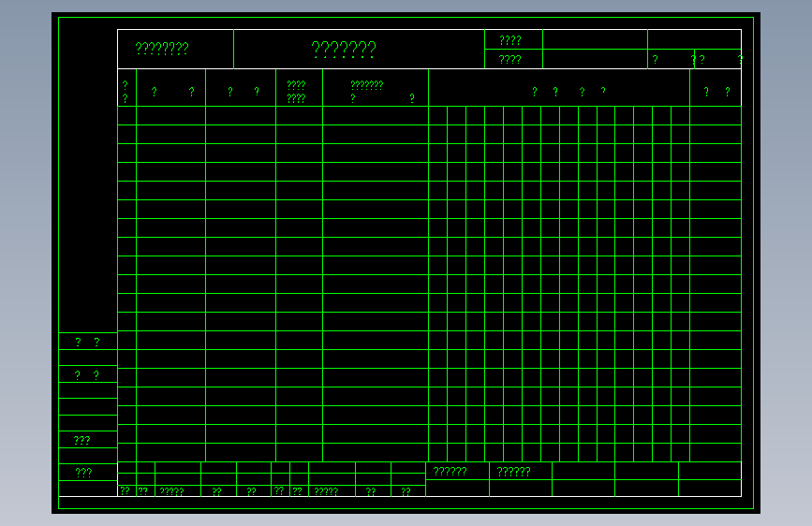Select the stacked '????' pair in the column header row

(296, 92)
